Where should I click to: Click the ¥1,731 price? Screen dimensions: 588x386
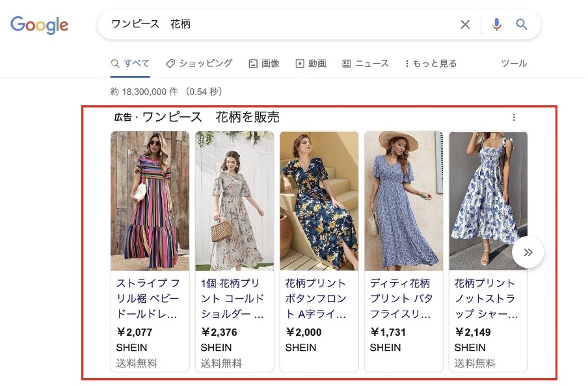tap(388, 332)
